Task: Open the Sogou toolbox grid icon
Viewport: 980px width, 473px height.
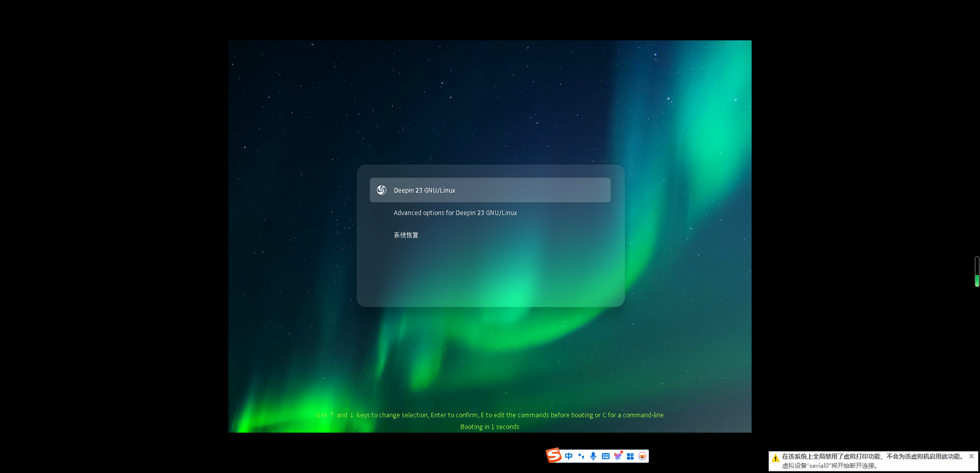Action: pyautogui.click(x=630, y=456)
